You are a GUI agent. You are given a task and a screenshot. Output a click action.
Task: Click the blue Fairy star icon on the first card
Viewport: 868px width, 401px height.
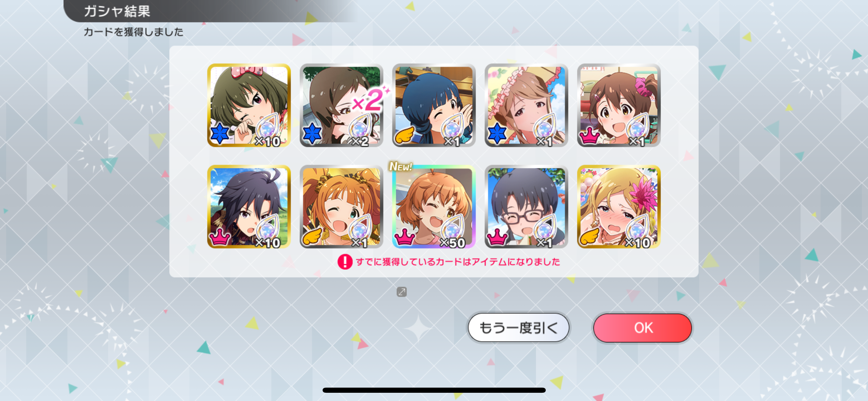[220, 134]
